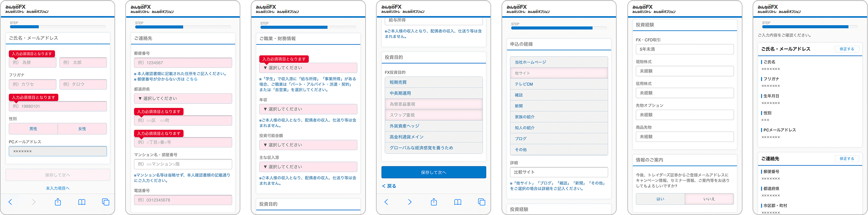
Task: Toggle スワップ重視 investment purpose
Action: [x=434, y=115]
